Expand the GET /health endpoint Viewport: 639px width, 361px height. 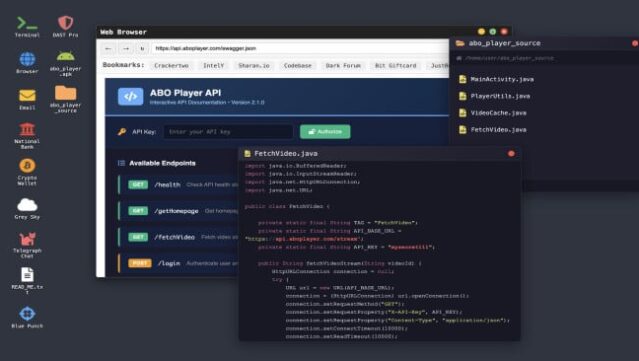coord(178,185)
